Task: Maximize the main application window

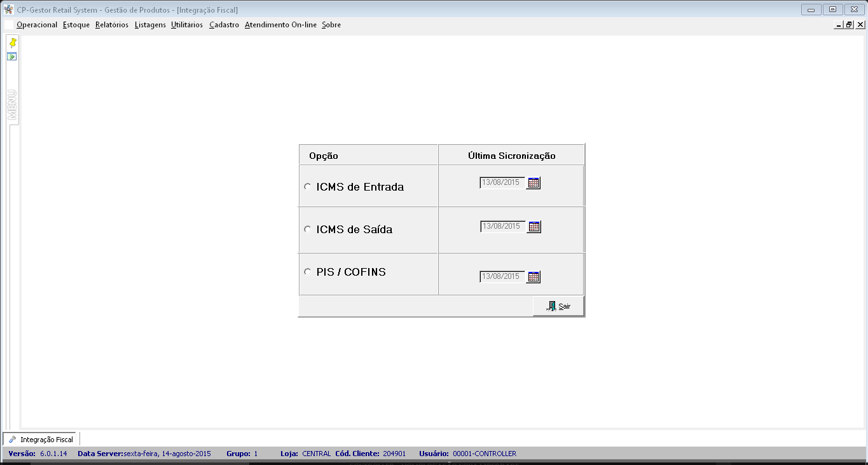Action: [x=832, y=10]
